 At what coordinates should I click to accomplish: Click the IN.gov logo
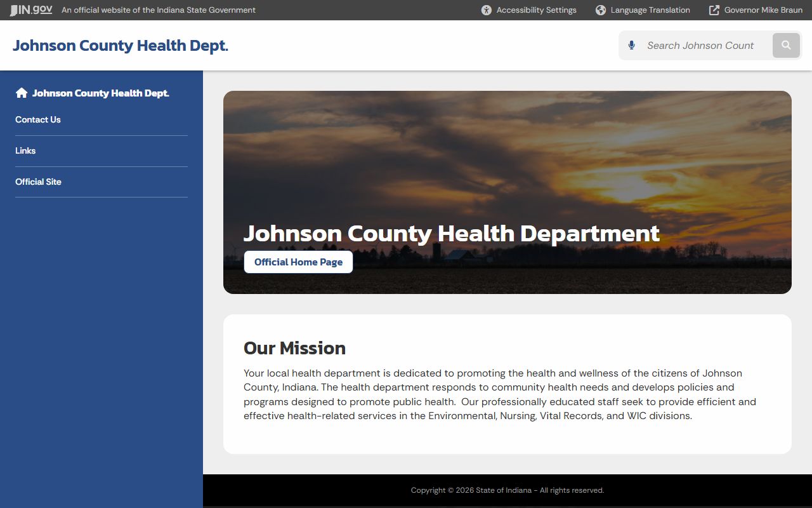(31, 10)
